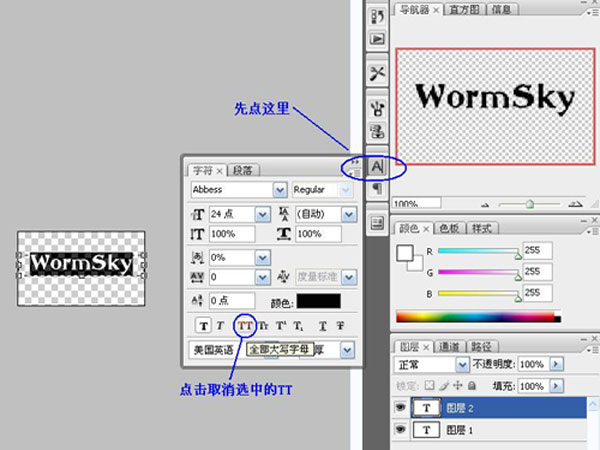
Task: Click the navigator zoom out icon
Action: tap(485, 205)
